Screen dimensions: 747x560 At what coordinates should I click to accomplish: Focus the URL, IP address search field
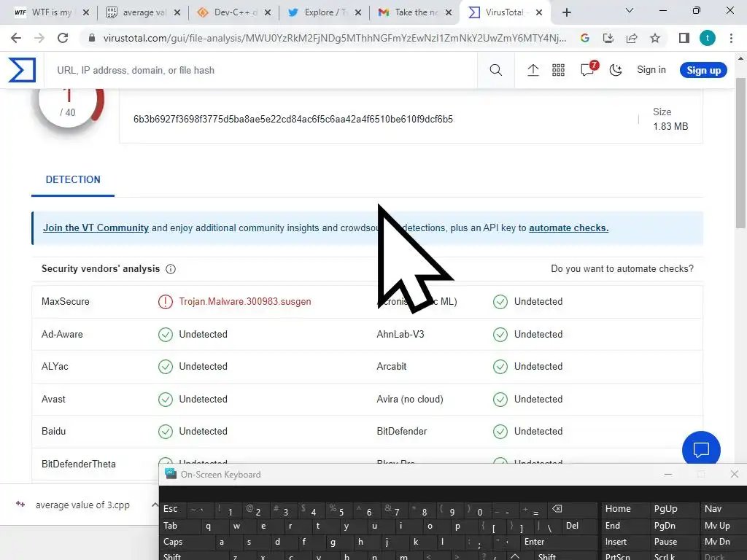click(262, 70)
